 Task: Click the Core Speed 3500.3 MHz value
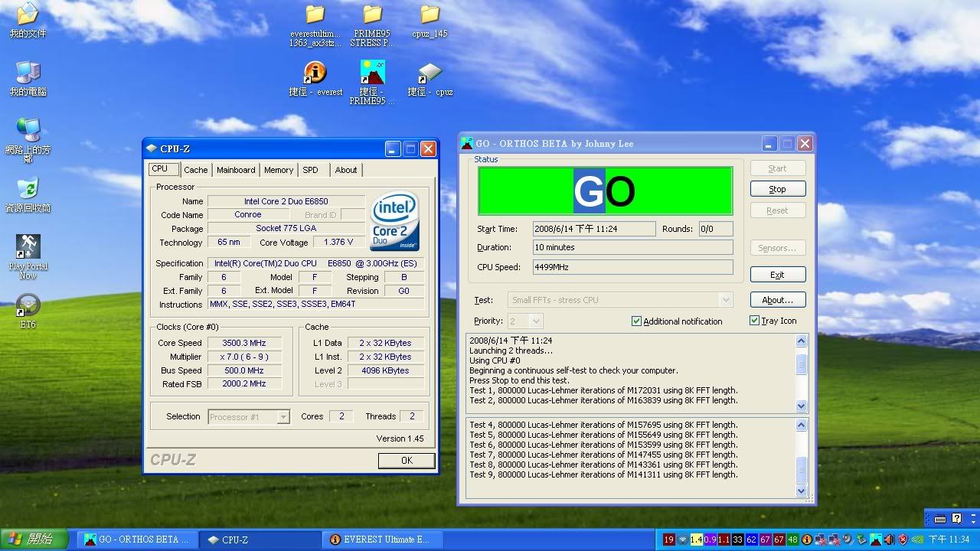244,343
